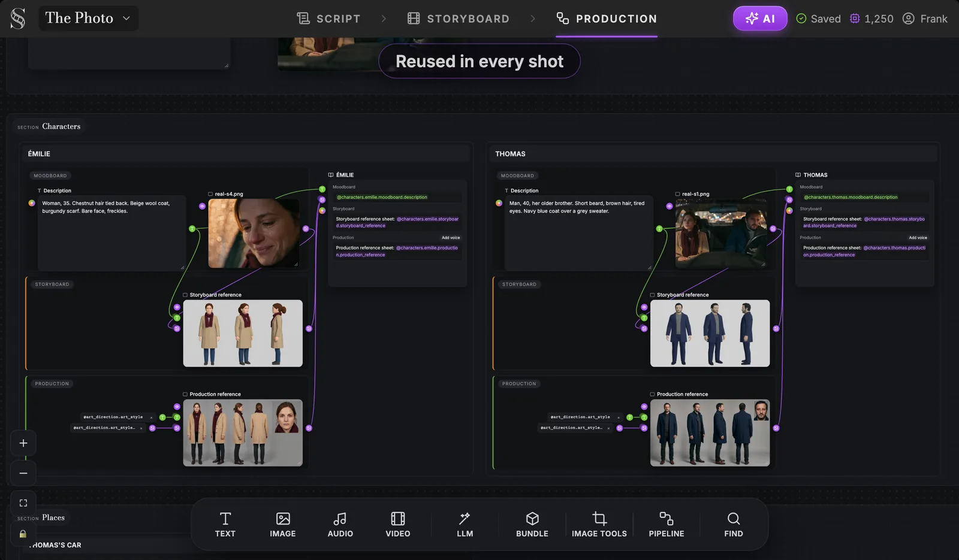Viewport: 959px width, 560px height.
Task: Select the Production tab
Action: [607, 19]
